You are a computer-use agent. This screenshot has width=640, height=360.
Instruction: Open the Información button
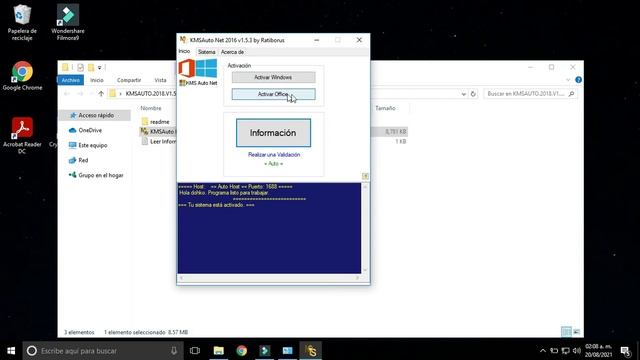point(273,133)
